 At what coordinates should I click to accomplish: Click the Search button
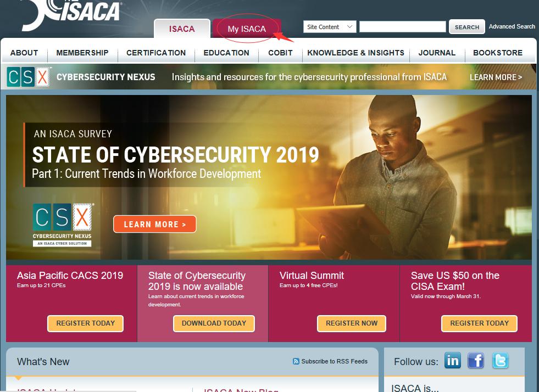click(x=467, y=27)
